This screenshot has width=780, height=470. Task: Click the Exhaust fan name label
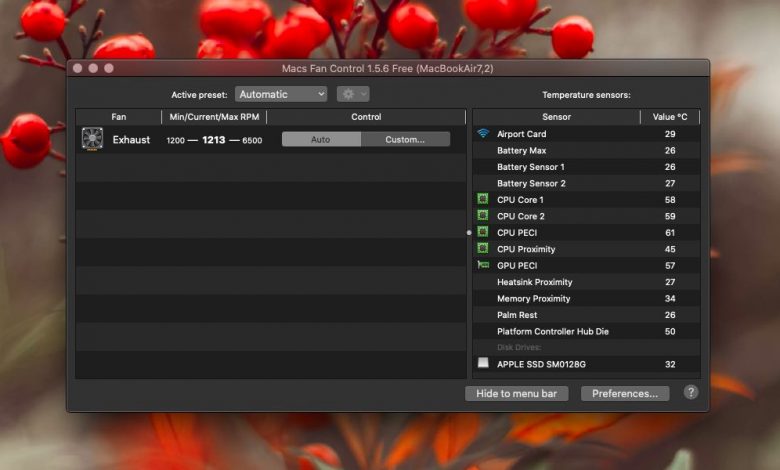point(131,140)
